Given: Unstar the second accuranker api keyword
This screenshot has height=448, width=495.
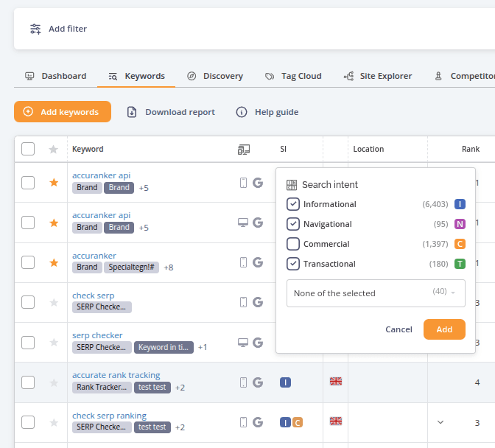Looking at the screenshot, I should [x=54, y=223].
